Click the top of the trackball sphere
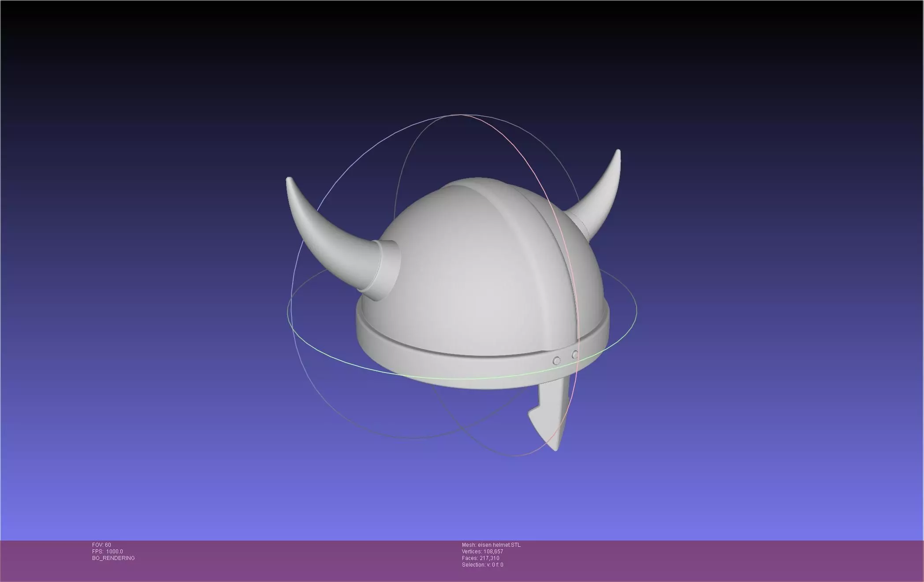The width and height of the screenshot is (924, 582). pos(461,115)
